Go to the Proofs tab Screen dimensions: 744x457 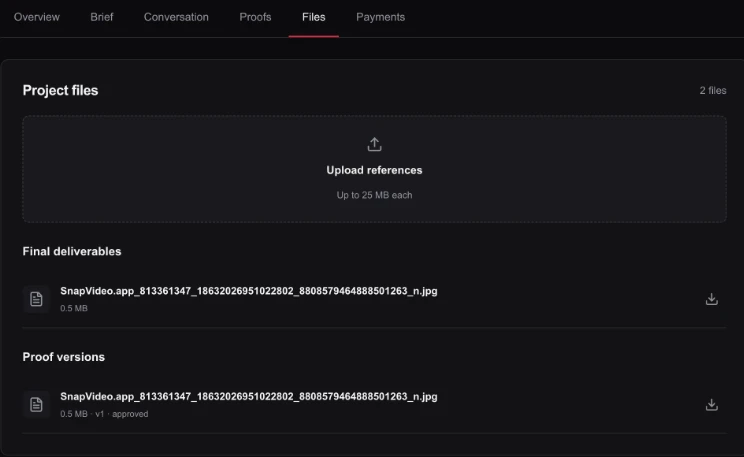[x=255, y=17]
